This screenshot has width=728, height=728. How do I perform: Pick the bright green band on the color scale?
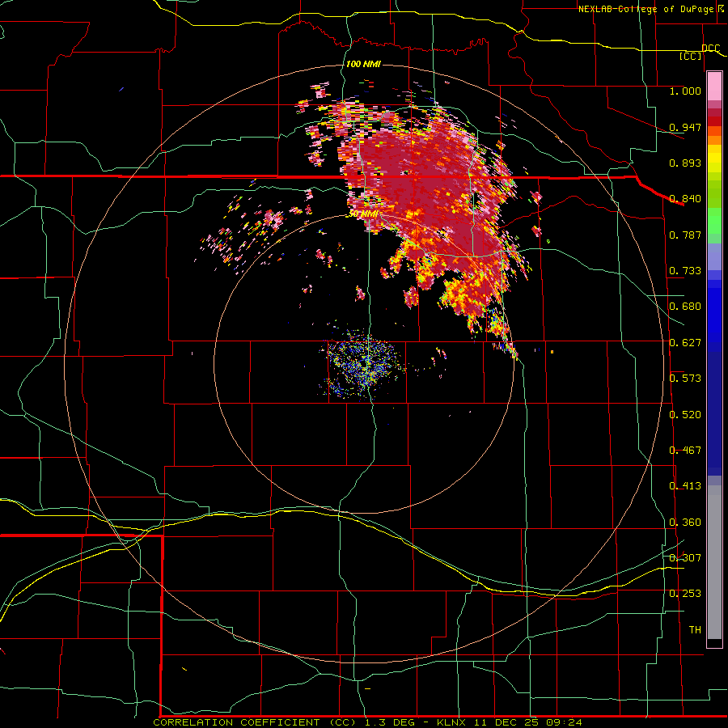[x=714, y=221]
